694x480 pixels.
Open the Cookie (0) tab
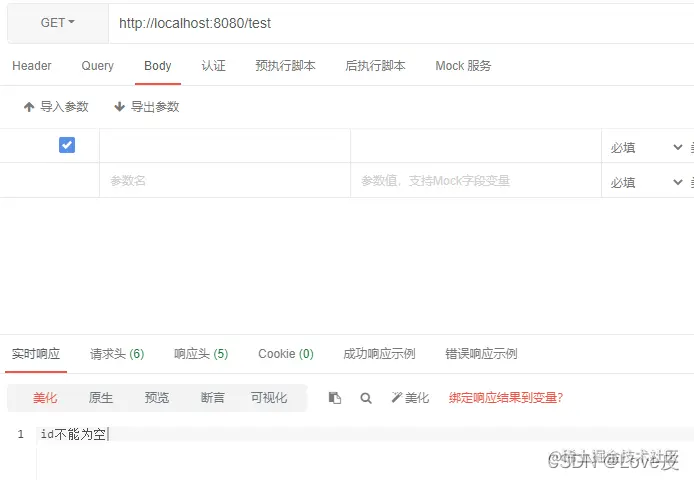point(286,354)
